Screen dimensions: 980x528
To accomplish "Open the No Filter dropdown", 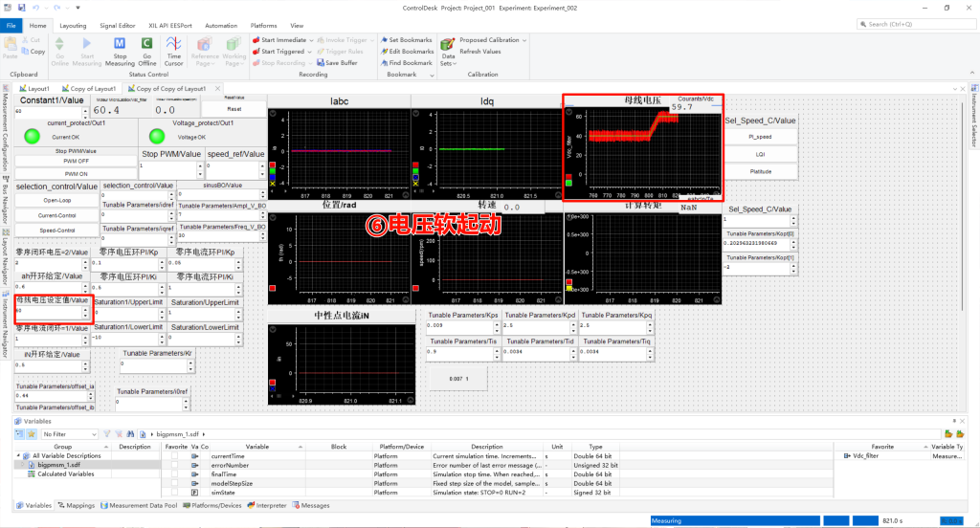I will pyautogui.click(x=69, y=433).
